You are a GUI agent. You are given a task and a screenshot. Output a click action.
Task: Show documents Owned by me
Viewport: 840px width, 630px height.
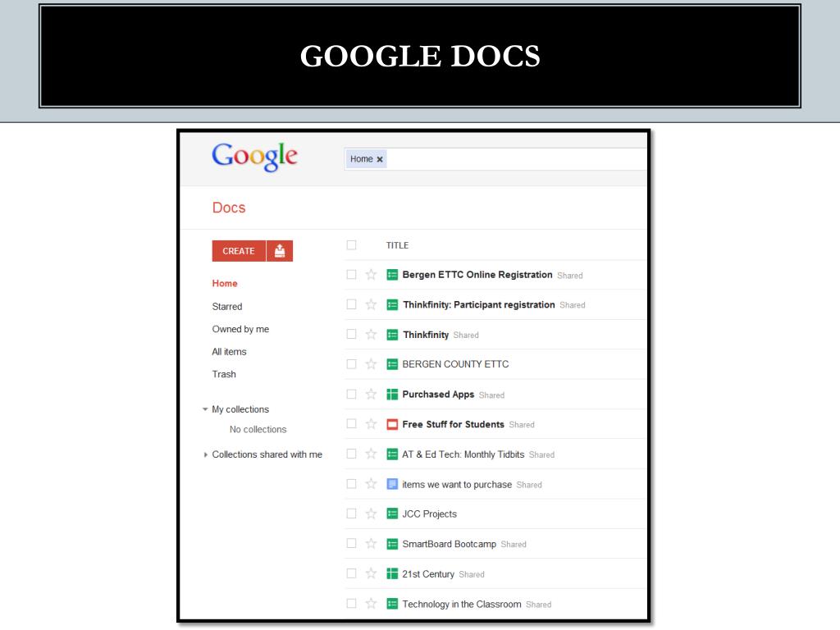tap(240, 329)
